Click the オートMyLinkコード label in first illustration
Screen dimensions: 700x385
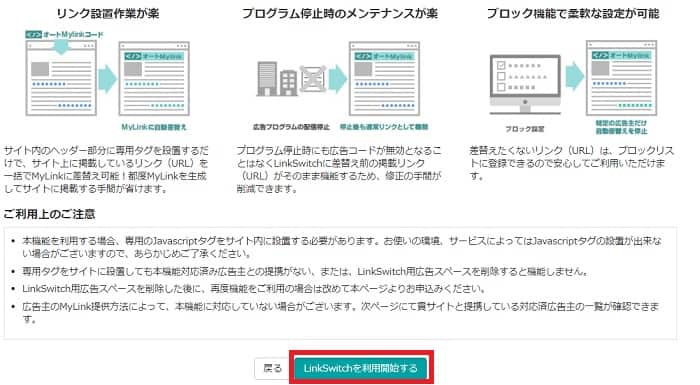65,34
